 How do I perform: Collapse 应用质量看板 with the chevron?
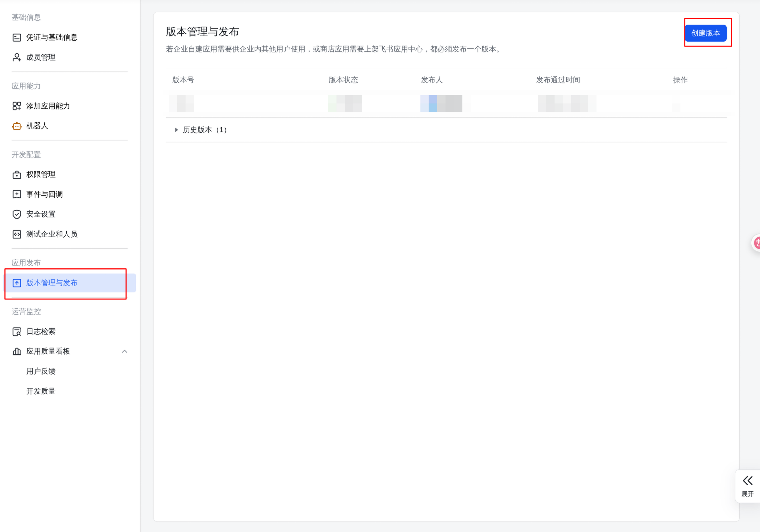click(125, 351)
